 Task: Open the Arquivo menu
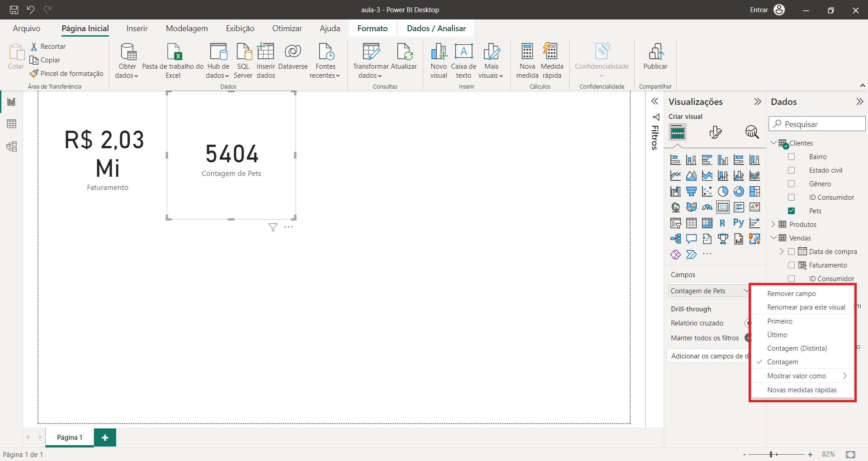[x=27, y=28]
